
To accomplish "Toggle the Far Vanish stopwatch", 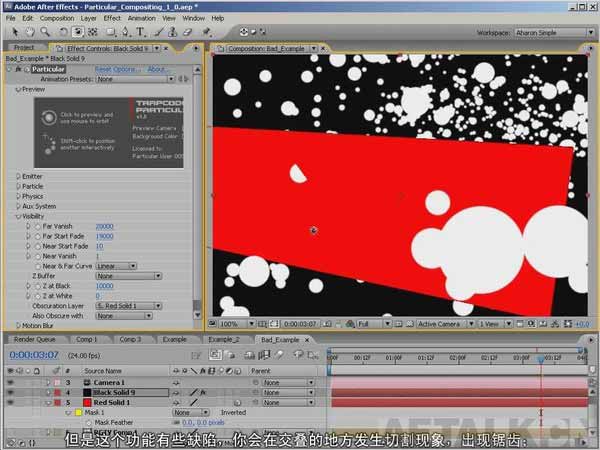I will coord(38,226).
